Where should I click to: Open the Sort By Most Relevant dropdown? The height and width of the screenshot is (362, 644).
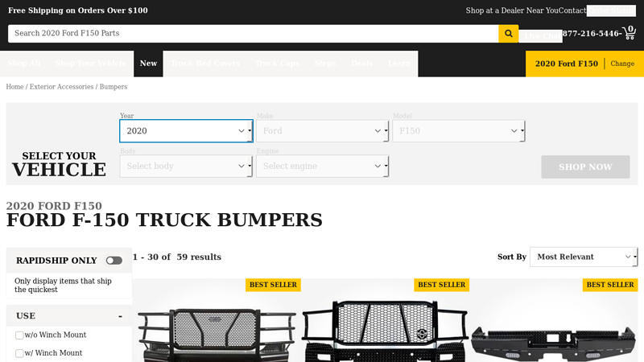coord(584,257)
